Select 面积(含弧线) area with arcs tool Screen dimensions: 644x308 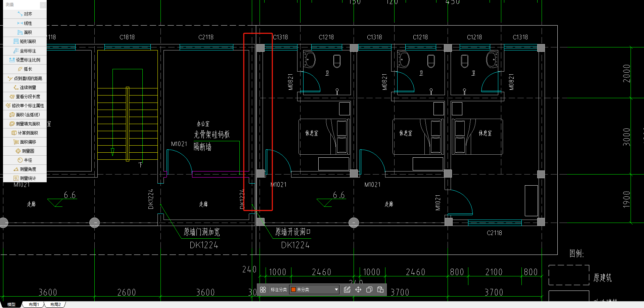coord(25,115)
